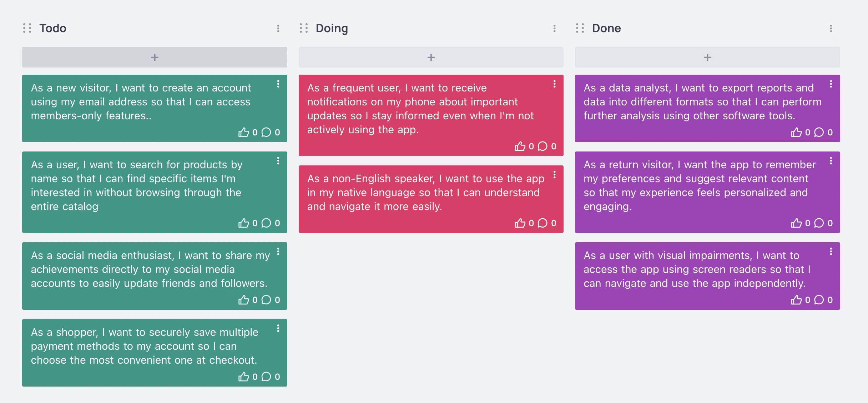Viewport: 868px width, 403px height.
Task: Open the options menu on the export reports card
Action: [831, 84]
